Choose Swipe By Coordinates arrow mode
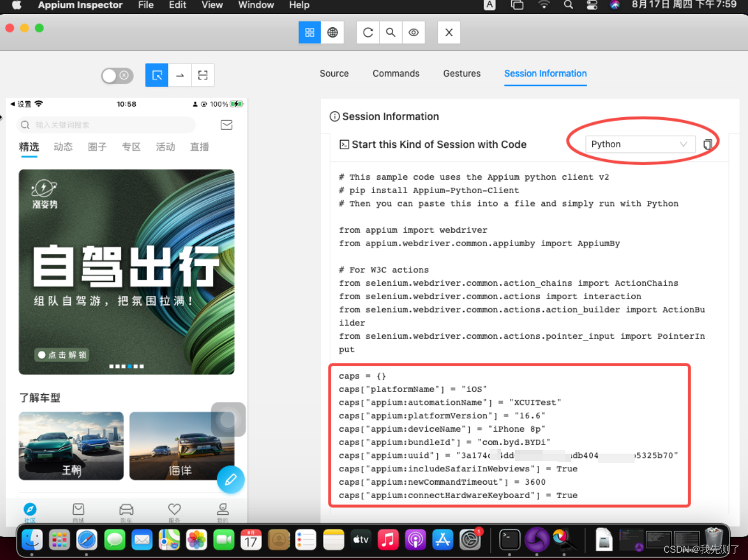This screenshot has width=748, height=560. click(x=180, y=75)
